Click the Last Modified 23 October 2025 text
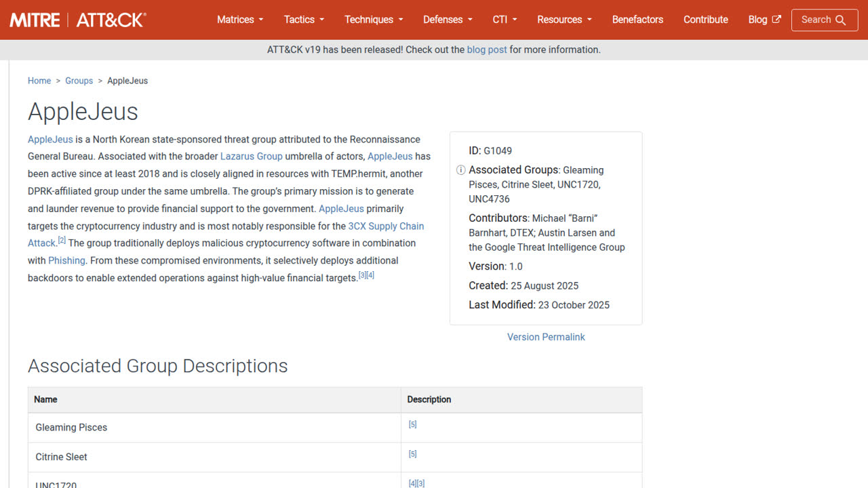 pyautogui.click(x=539, y=305)
